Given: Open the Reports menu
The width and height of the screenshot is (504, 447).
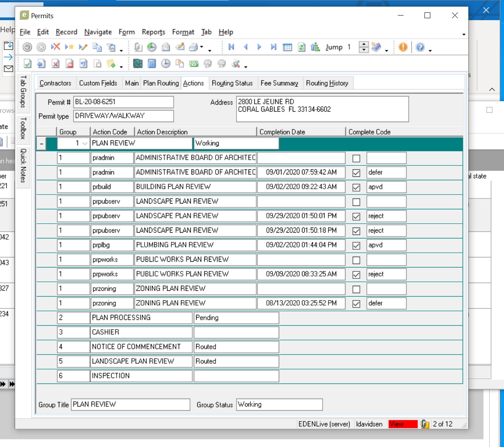Looking at the screenshot, I should (153, 32).
